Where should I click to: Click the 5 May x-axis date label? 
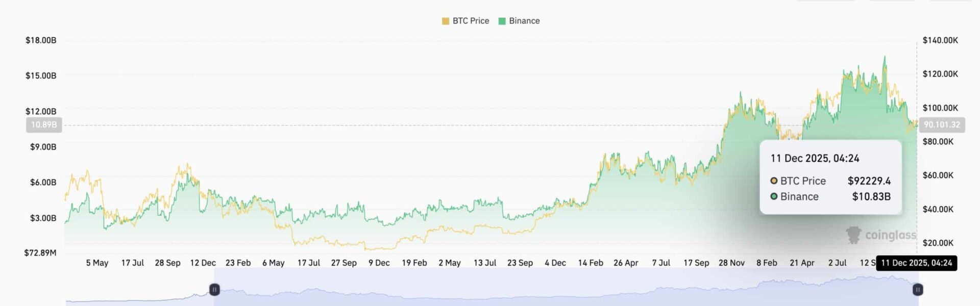(x=97, y=263)
